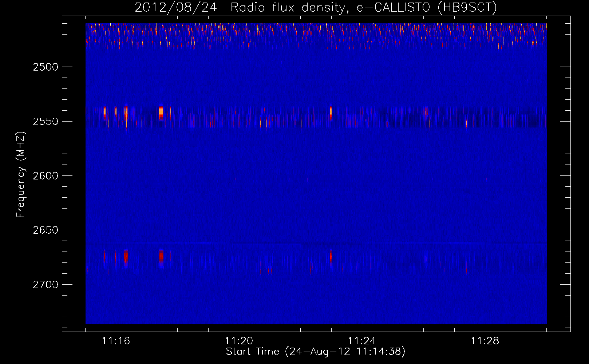589x364 pixels.
Task: Click the 2650 frequency tick label
Action: click(46, 230)
